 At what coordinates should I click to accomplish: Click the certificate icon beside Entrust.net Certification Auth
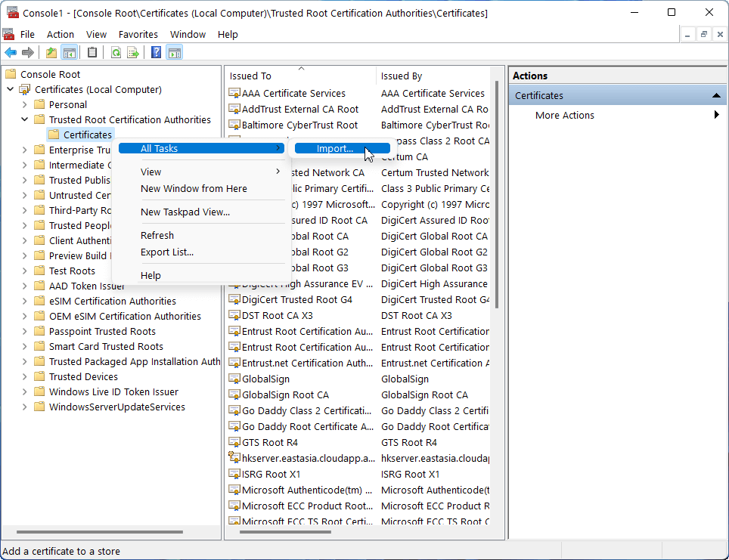pos(234,363)
